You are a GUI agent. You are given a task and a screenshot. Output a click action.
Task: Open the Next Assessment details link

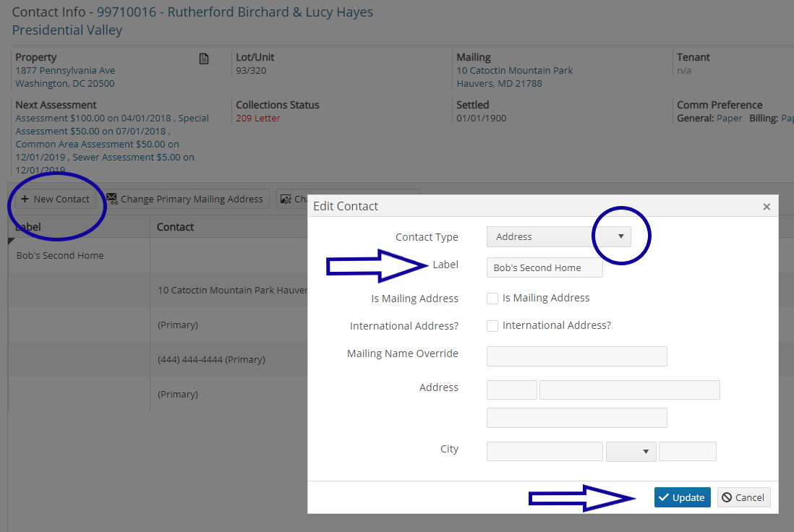pyautogui.click(x=112, y=144)
